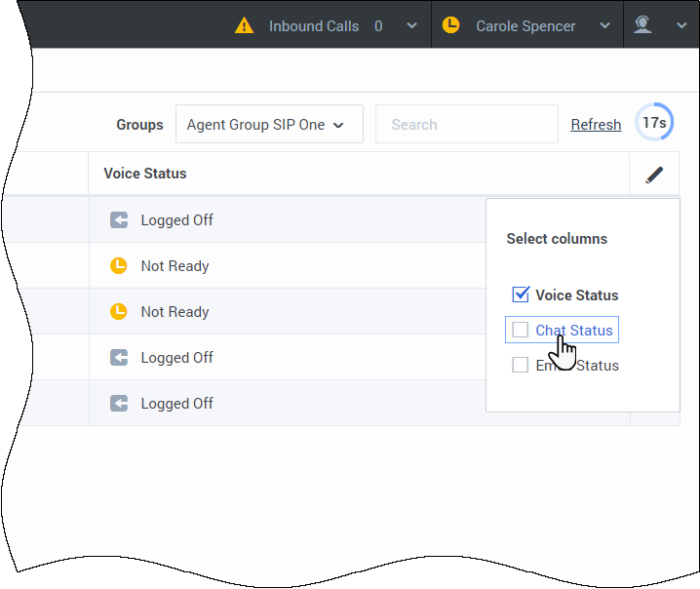Click the Voice Status column header

click(x=145, y=174)
